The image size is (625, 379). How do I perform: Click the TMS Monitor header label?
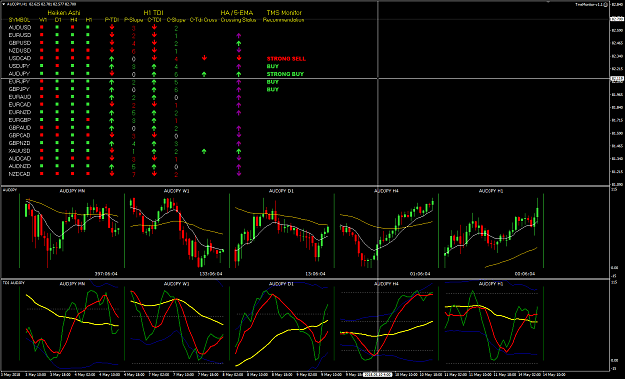coord(284,13)
